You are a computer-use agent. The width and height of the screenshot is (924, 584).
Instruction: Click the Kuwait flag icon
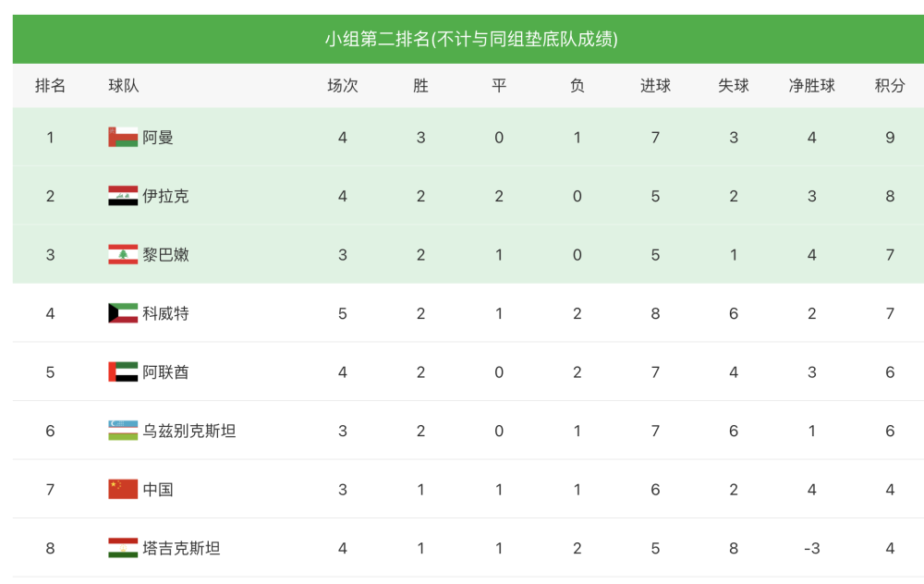[123, 313]
